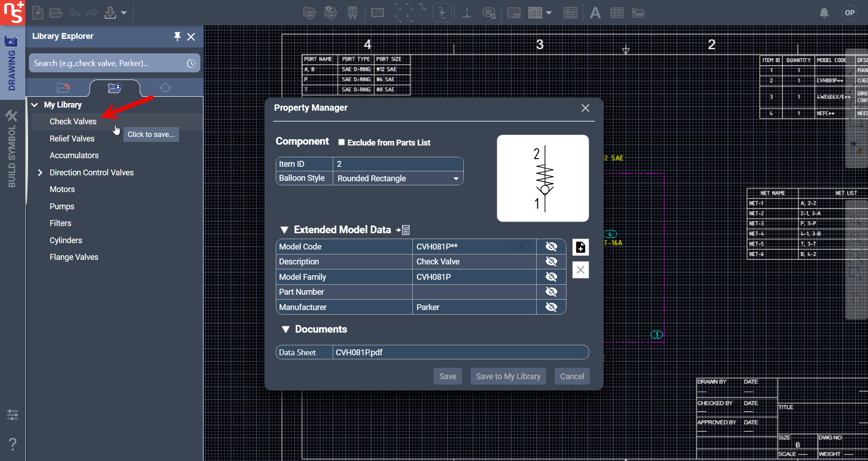Click the text tool letter A icon

595,13
